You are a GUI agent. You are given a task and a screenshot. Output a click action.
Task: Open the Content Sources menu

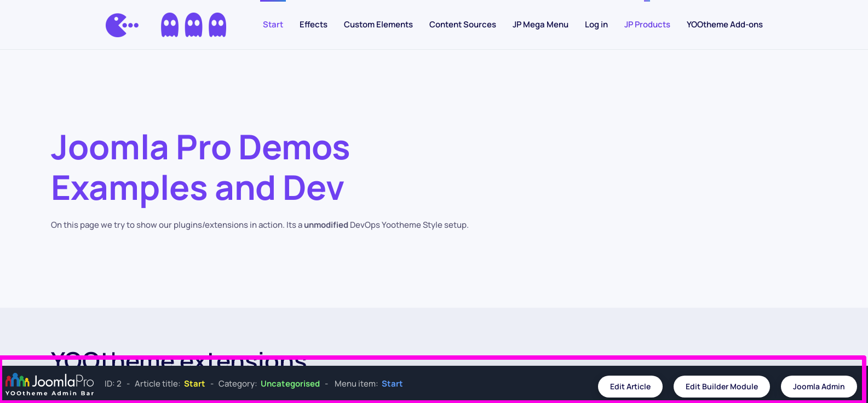(463, 25)
